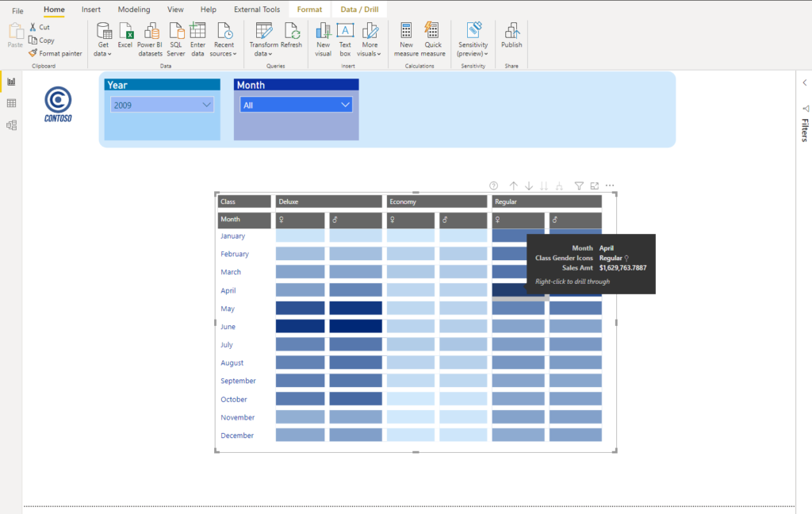Go to next level double arrows
Screen dimensions: 812x514
click(x=544, y=186)
